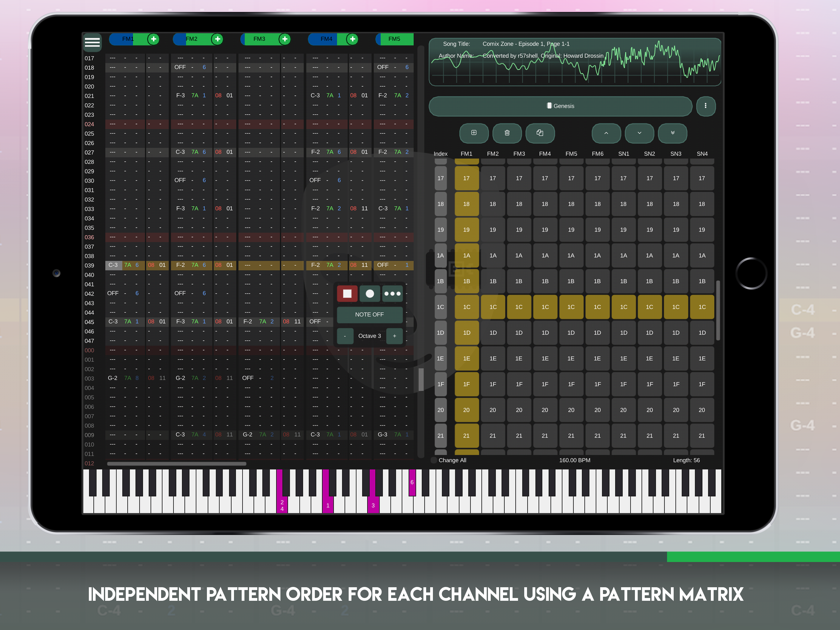Select the FM4 channel header tab
The height and width of the screenshot is (630, 840).
coord(326,39)
